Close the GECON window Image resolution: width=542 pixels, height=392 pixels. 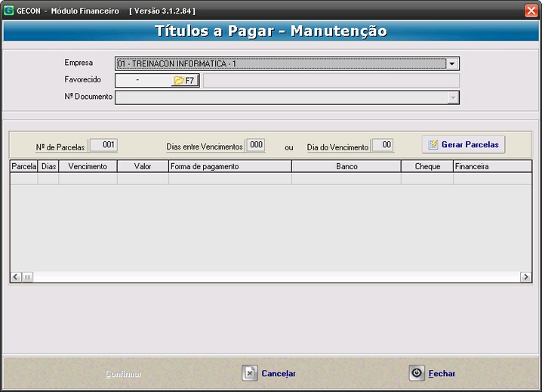(531, 11)
